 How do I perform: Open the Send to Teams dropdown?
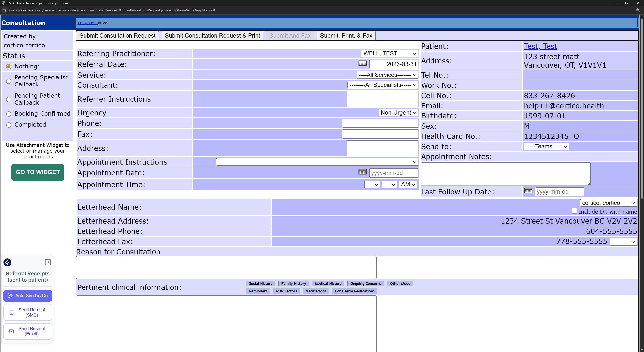[x=546, y=146]
